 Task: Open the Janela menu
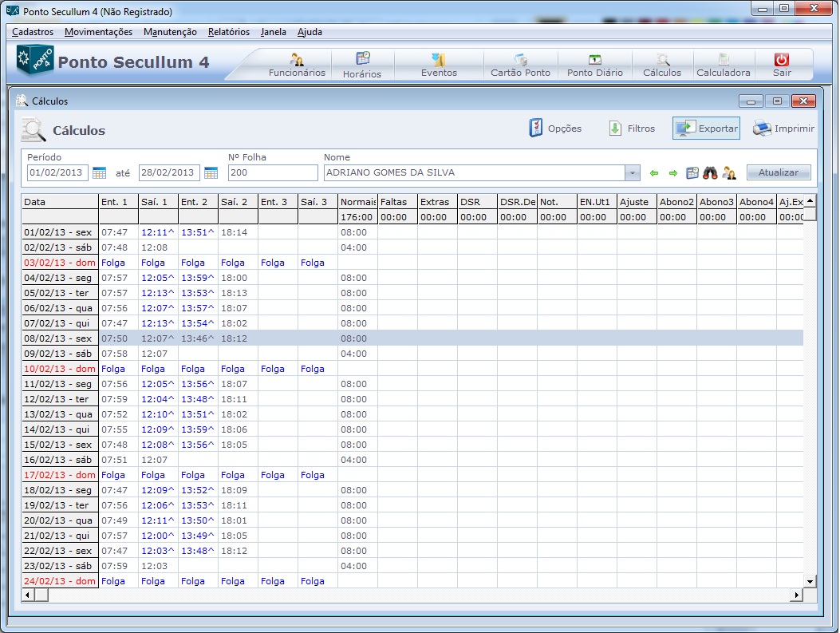(x=273, y=32)
